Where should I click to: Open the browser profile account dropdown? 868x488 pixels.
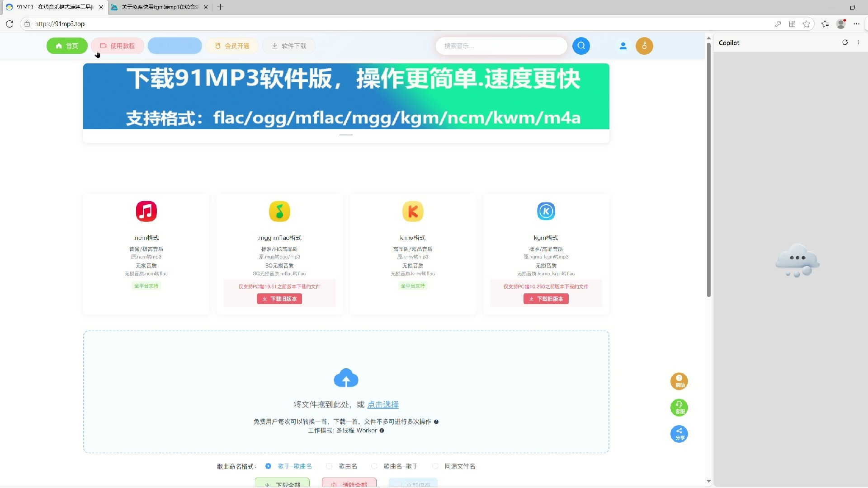point(841,23)
